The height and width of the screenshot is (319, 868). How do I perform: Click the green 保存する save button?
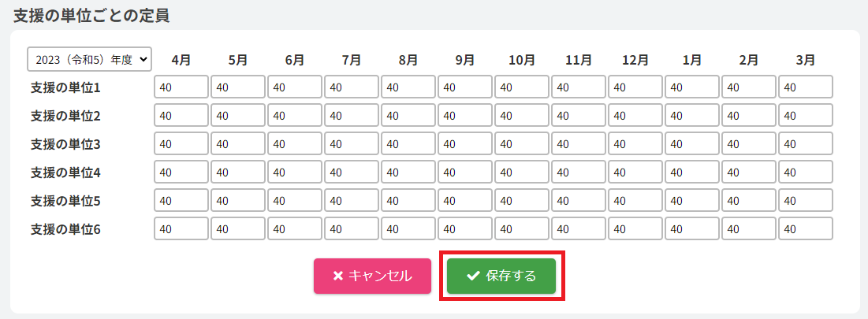click(501, 276)
